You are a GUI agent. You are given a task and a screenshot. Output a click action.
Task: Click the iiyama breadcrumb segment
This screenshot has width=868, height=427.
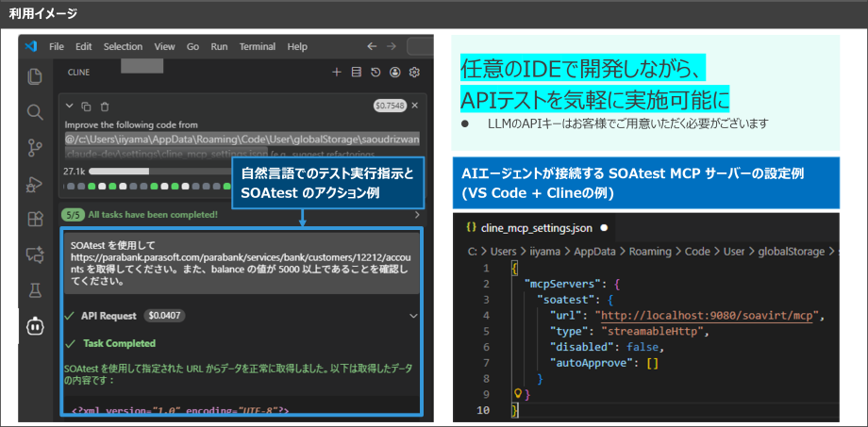[x=544, y=251]
